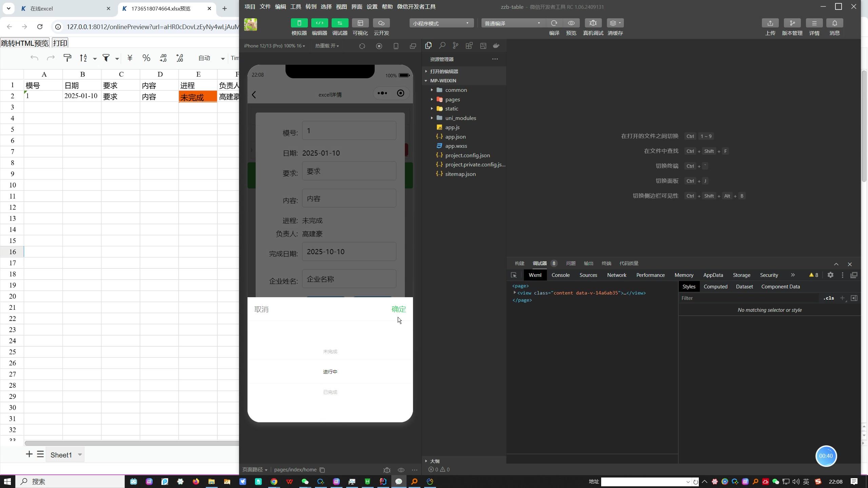Add a new sheet with plus icon
Image resolution: width=868 pixels, height=488 pixels.
click(x=29, y=454)
